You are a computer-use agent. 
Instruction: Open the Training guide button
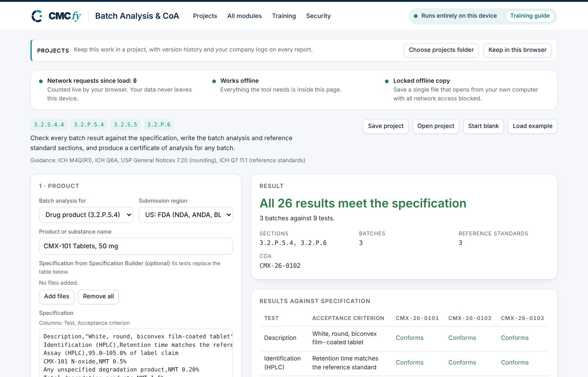(x=530, y=16)
